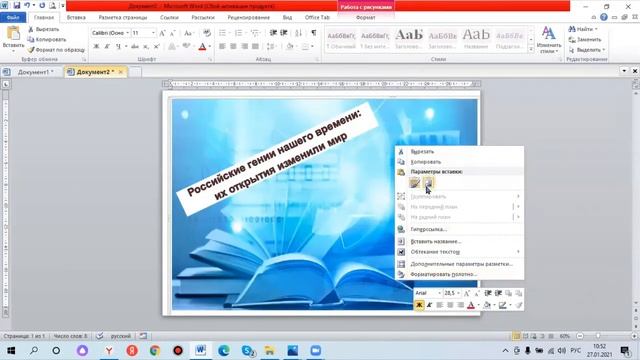Image resolution: width=640 pixels, height=360 pixels.
Task: Click the Save icon in the quick access toolbar
Action: click(x=17, y=5)
